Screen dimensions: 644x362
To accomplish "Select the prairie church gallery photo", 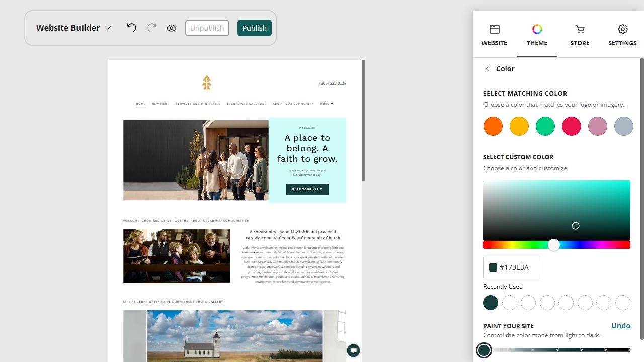I will click(234, 336).
